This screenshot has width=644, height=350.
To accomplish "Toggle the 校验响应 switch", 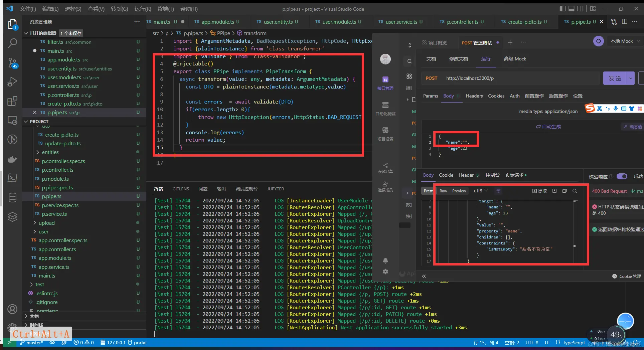I will click(622, 176).
